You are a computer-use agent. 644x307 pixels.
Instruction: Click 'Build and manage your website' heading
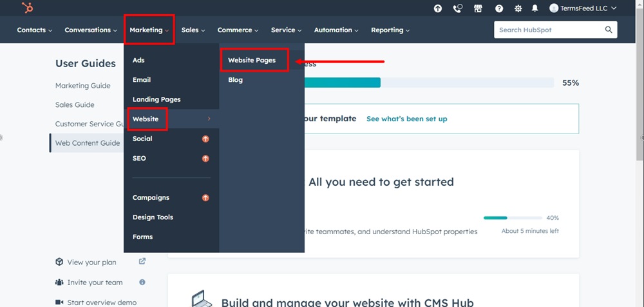(x=348, y=303)
